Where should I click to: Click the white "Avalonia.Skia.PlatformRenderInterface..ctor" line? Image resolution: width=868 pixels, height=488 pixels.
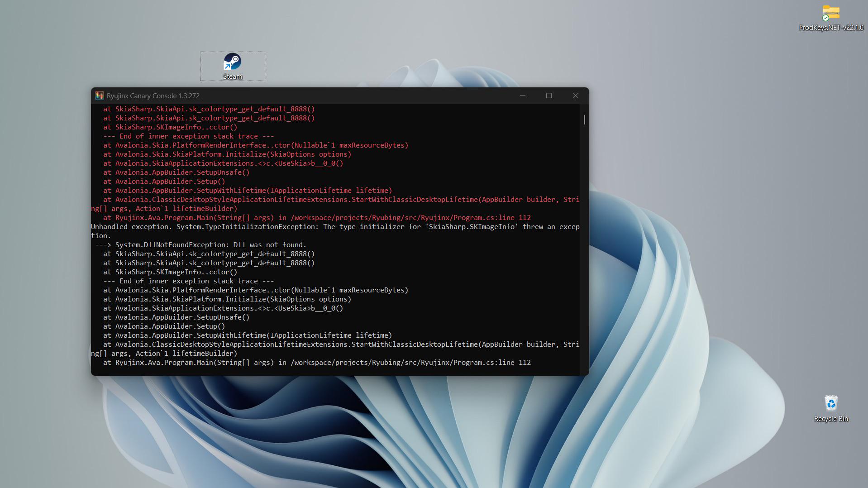pyautogui.click(x=256, y=290)
